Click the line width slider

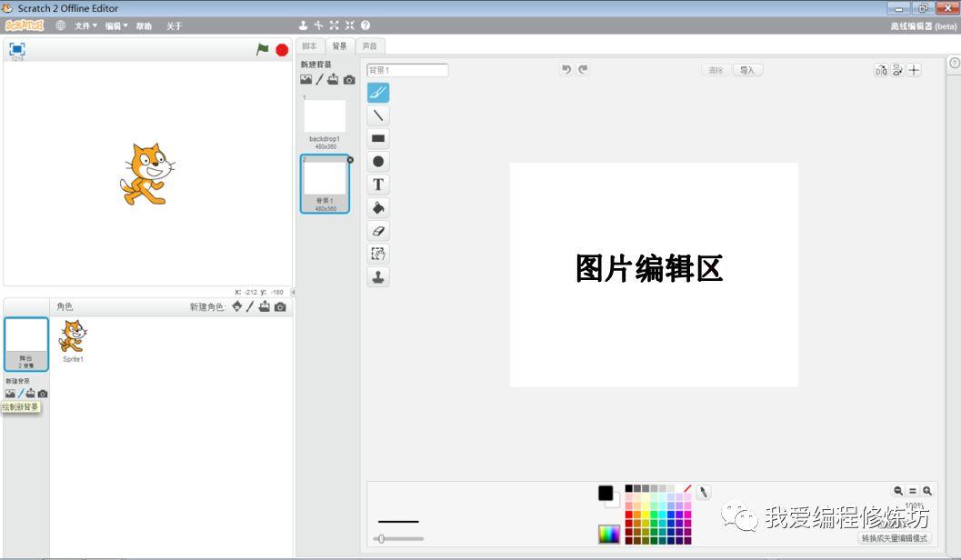[398, 538]
